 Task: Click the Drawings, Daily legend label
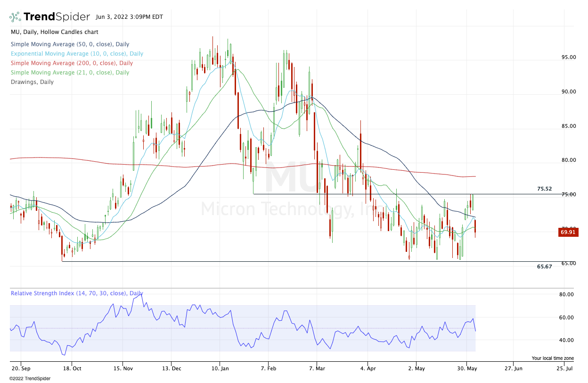pos(32,82)
